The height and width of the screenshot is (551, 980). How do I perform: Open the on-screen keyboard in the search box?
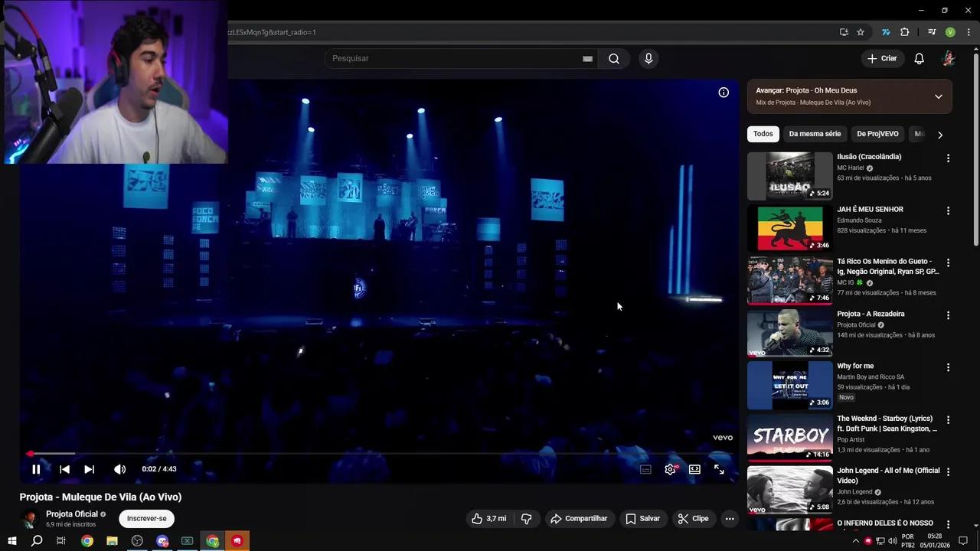(587, 59)
